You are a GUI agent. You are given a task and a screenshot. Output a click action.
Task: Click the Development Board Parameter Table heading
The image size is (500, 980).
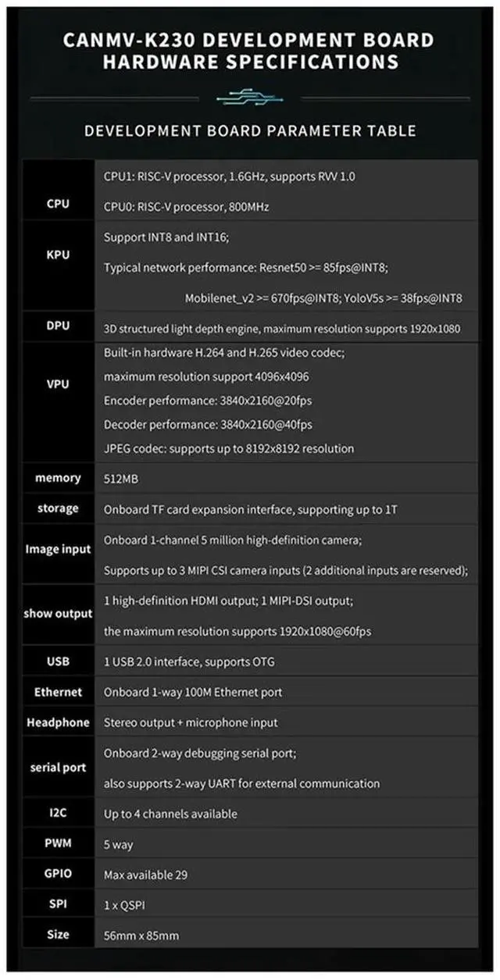[x=250, y=130]
